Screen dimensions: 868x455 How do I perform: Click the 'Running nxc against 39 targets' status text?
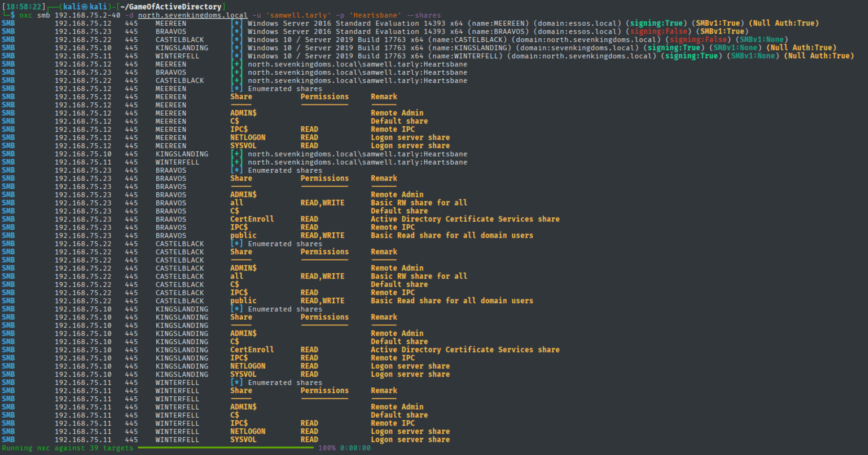pos(67,448)
